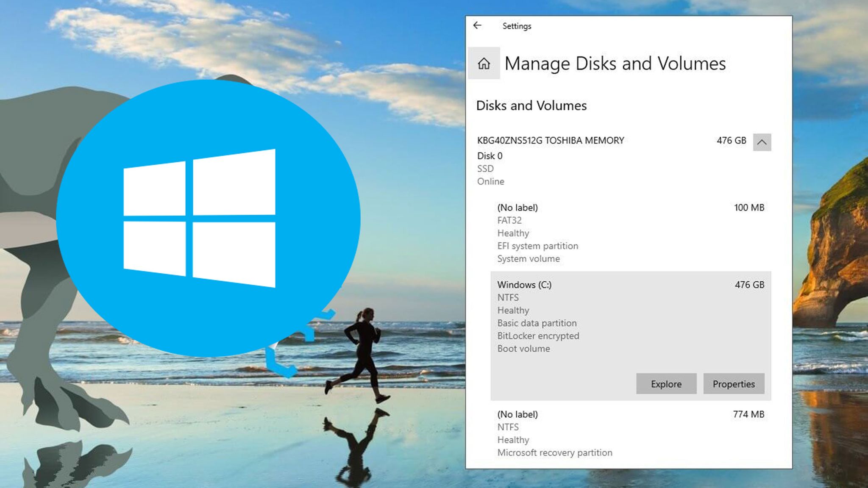Image resolution: width=868 pixels, height=488 pixels.
Task: Select the 100 MB EFI system partition
Action: (517, 208)
